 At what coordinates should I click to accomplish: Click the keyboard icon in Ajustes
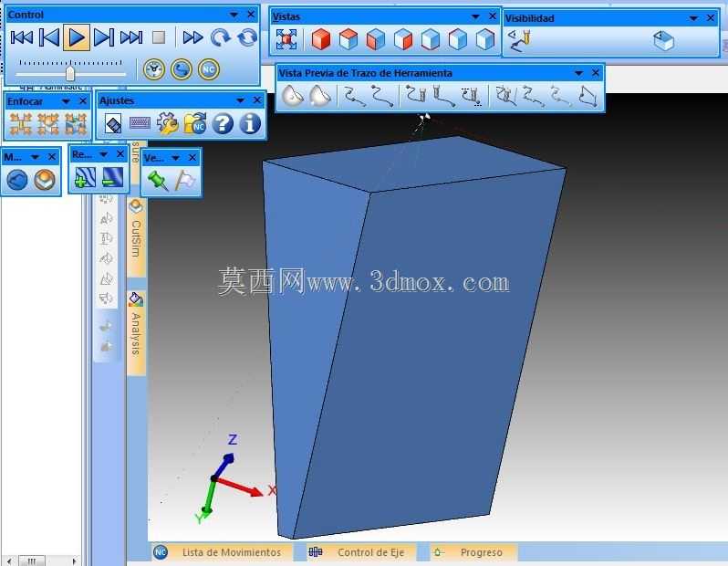tap(140, 123)
